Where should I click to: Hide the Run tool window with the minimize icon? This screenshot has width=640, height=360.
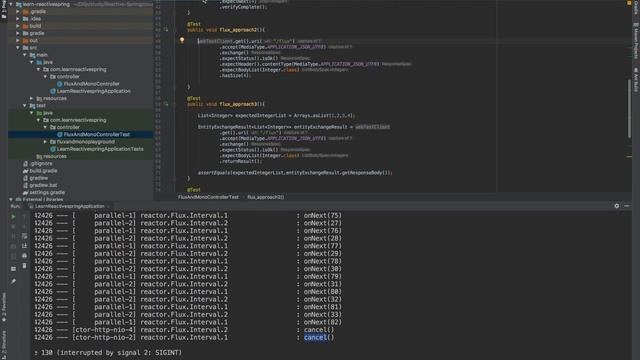[x=627, y=206]
